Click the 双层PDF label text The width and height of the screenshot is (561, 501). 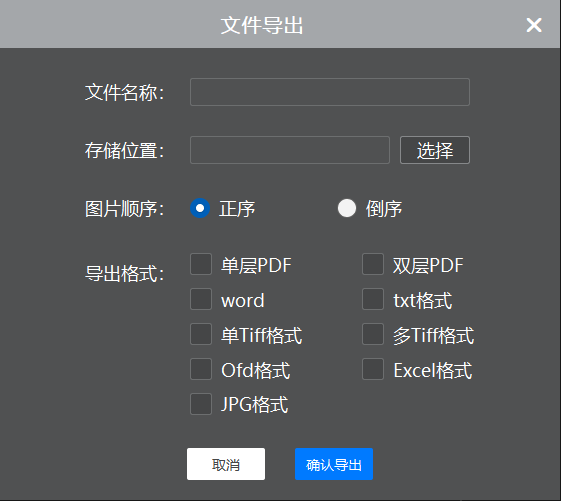428,266
